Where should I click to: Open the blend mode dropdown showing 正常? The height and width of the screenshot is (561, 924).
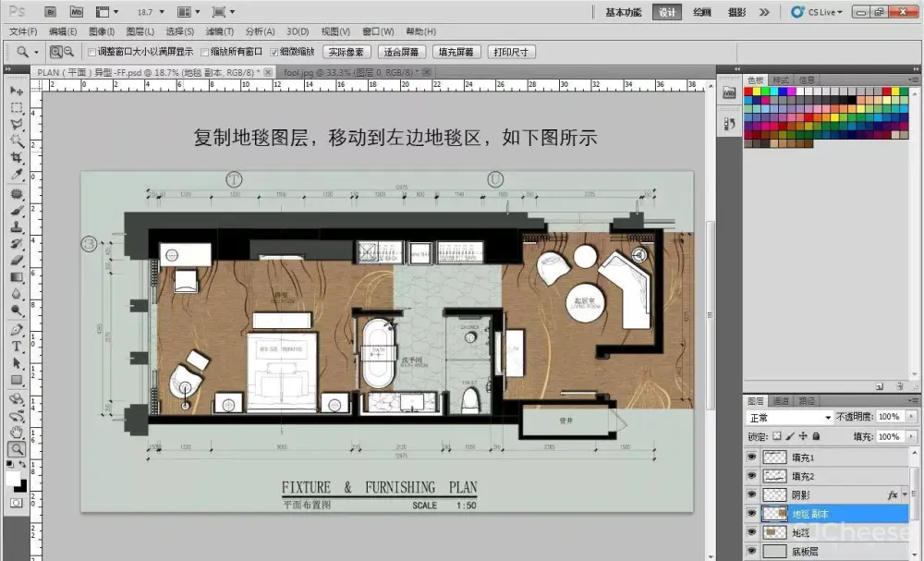pyautogui.click(x=789, y=418)
